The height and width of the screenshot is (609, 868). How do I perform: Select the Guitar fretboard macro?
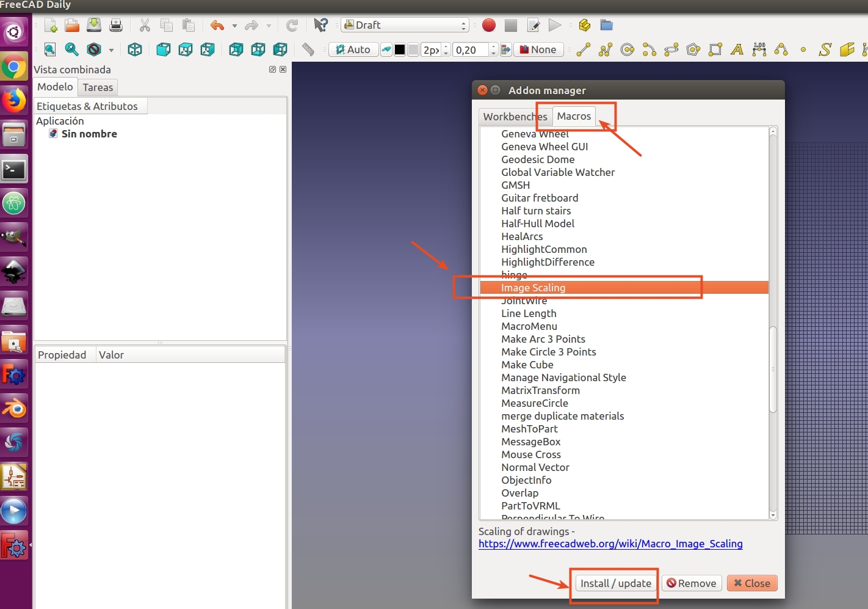[x=540, y=198]
